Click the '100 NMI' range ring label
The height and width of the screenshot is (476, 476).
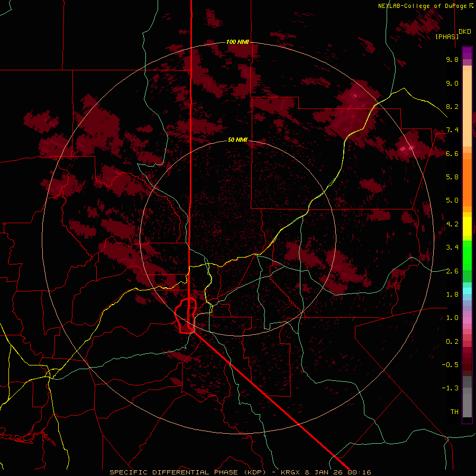(237, 42)
